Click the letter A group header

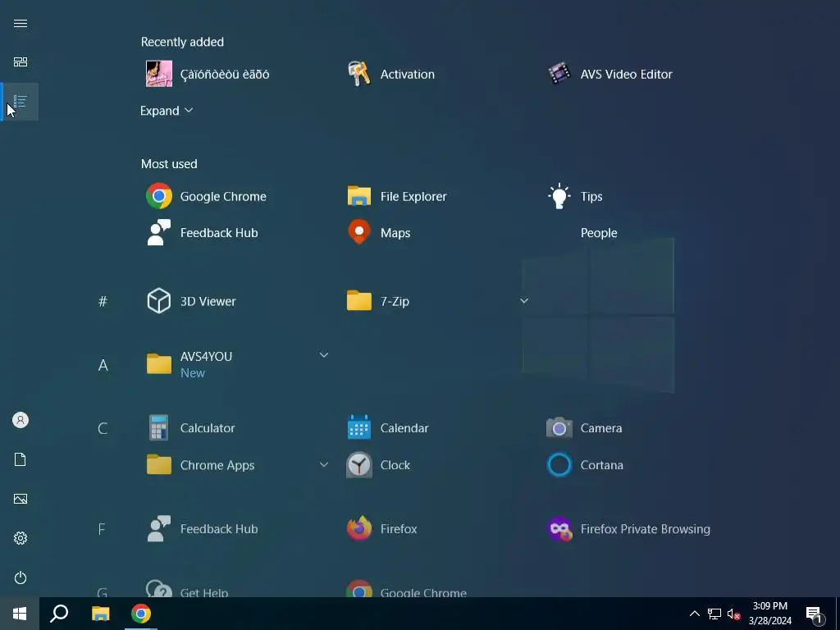click(103, 365)
